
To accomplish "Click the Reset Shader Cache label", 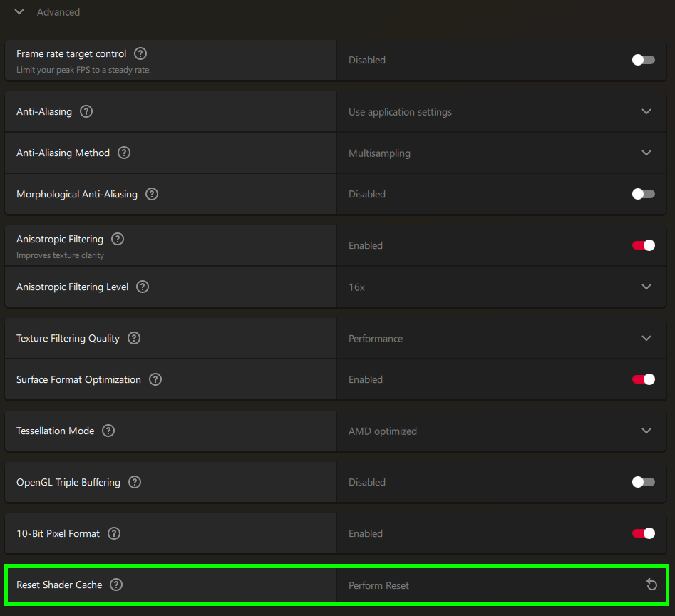I will click(59, 585).
